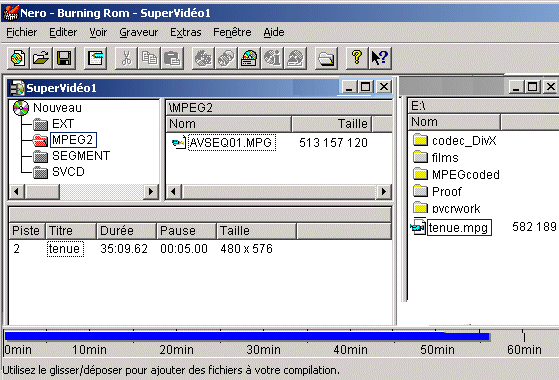Screen dimensions: 559x380
Task: Click the Copy toolbar icon
Action: click(149, 58)
